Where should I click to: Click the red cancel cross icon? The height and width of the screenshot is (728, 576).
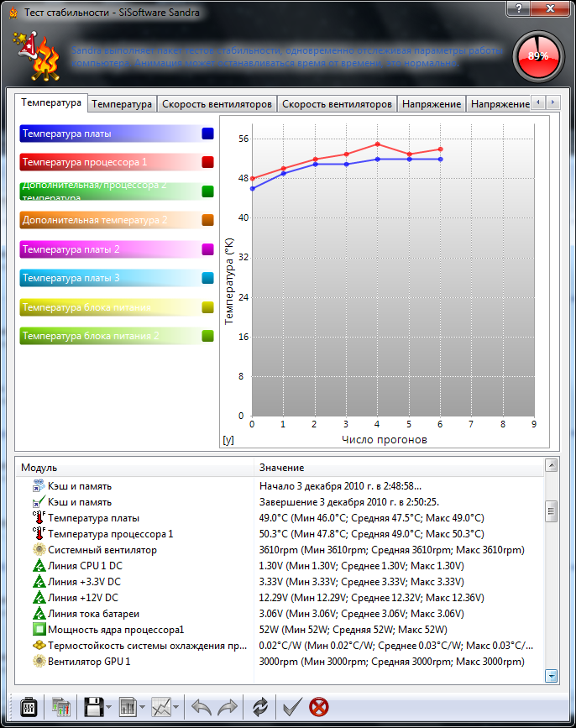(x=319, y=707)
